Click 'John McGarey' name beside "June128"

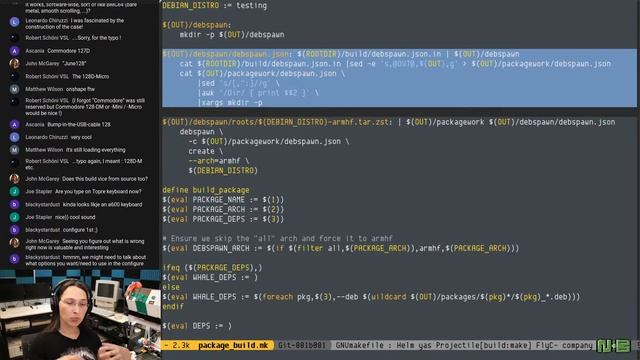point(42,64)
